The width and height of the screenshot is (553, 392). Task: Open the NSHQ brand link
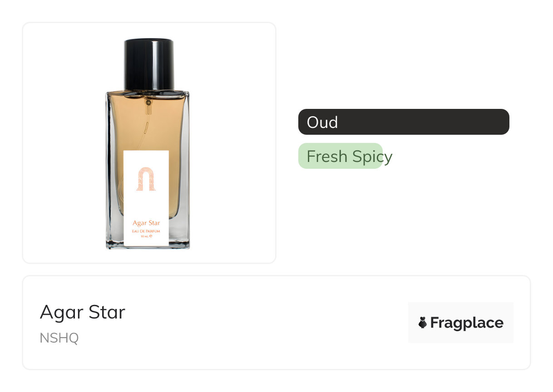pyautogui.click(x=59, y=338)
